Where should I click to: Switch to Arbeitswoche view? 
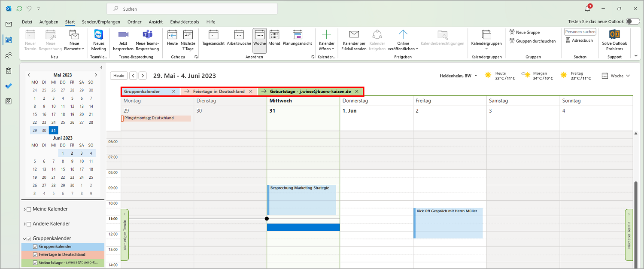239,38
